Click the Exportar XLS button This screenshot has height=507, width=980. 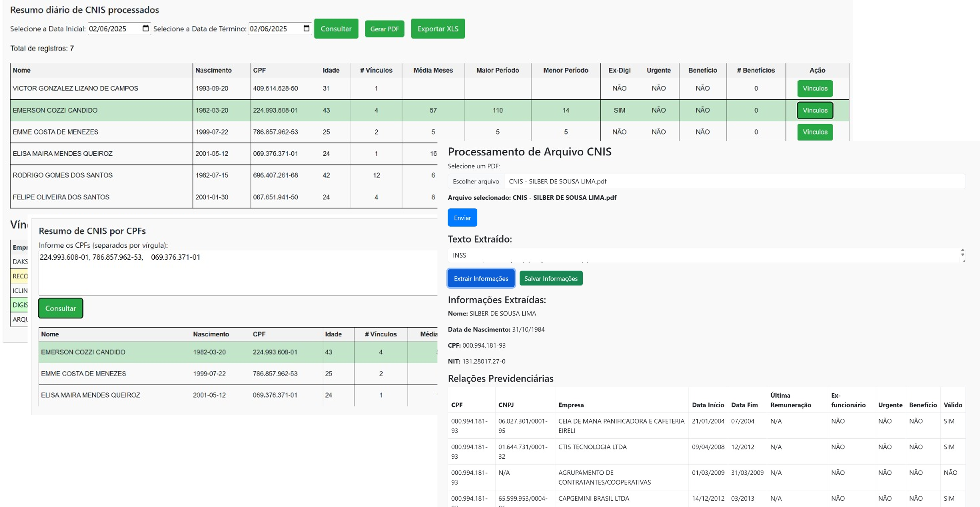(x=437, y=29)
